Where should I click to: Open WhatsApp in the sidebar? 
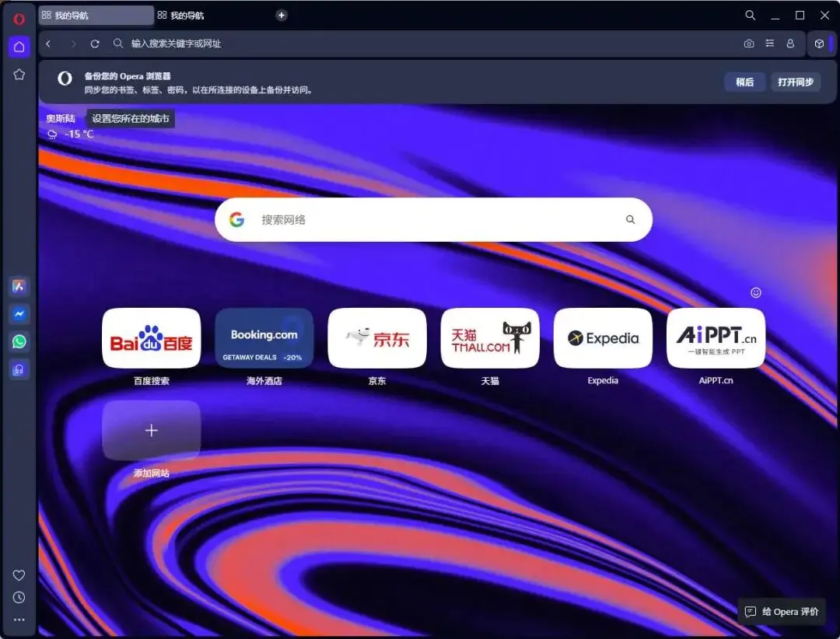click(19, 341)
